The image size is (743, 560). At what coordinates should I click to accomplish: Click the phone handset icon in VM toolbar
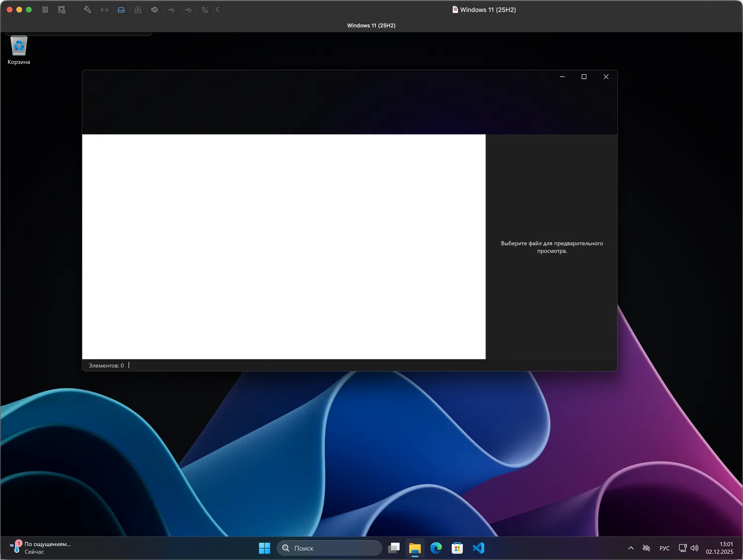tap(205, 9)
